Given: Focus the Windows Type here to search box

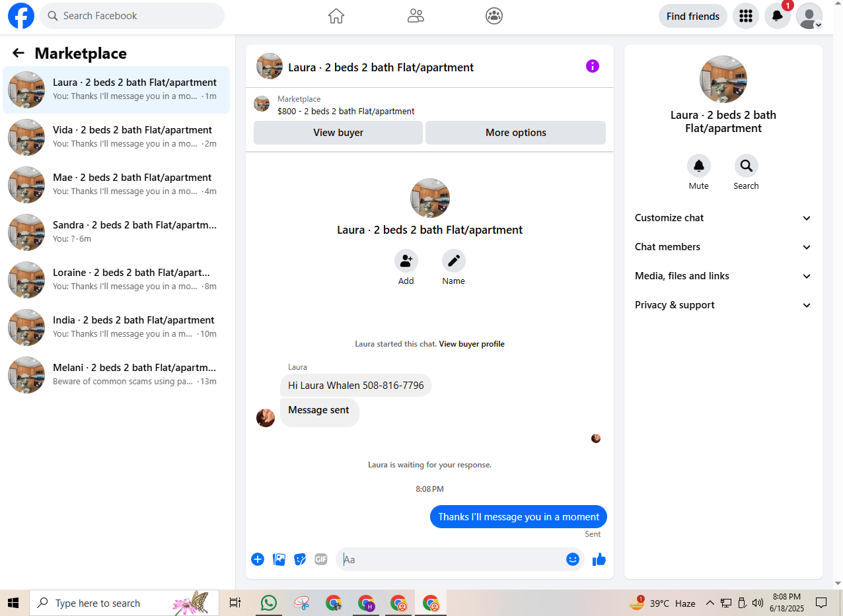Looking at the screenshot, I should click(x=124, y=603).
